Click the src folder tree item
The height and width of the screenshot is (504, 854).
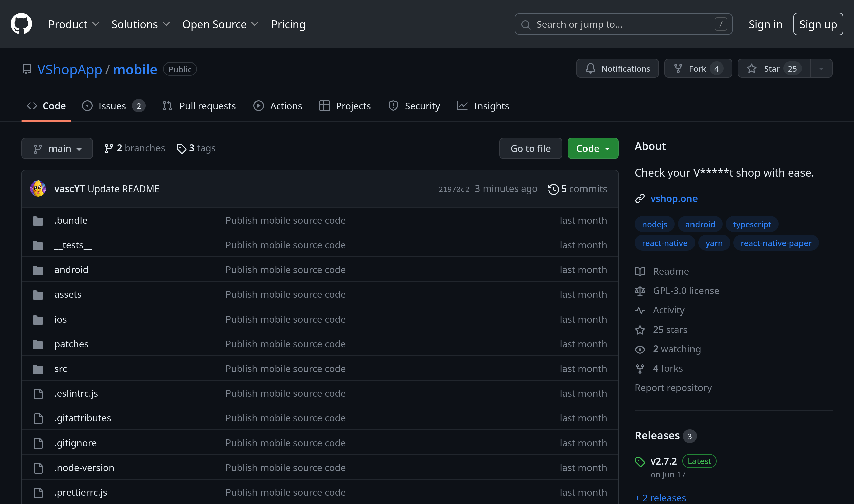pyautogui.click(x=61, y=368)
